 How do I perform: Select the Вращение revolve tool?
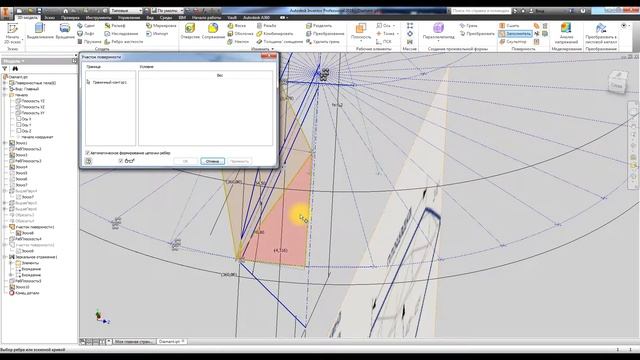[65, 31]
